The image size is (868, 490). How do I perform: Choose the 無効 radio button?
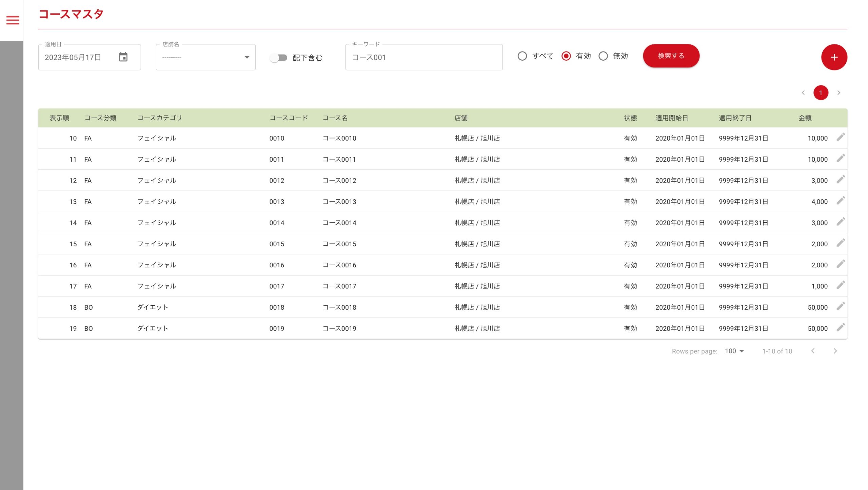click(x=603, y=56)
